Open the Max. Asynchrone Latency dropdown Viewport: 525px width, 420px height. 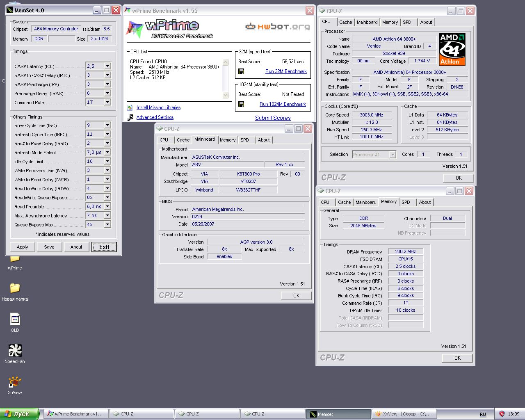tap(107, 215)
